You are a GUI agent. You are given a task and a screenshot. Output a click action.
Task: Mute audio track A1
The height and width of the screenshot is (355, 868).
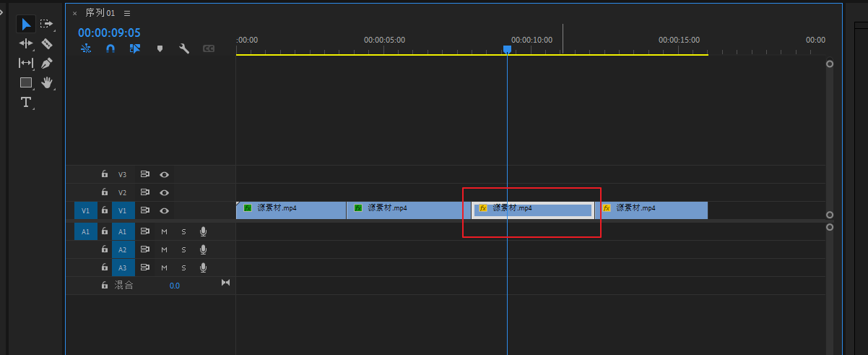pos(164,231)
